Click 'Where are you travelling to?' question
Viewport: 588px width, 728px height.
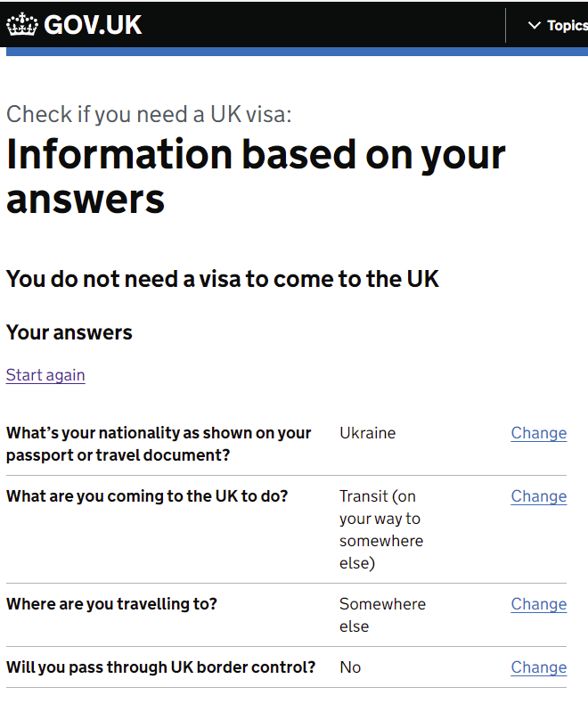pyautogui.click(x=111, y=604)
